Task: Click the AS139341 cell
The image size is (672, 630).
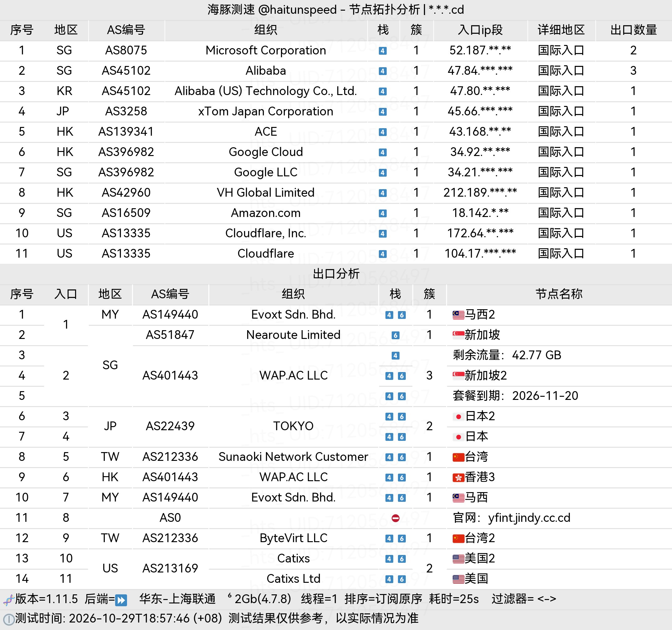Action: (x=126, y=132)
